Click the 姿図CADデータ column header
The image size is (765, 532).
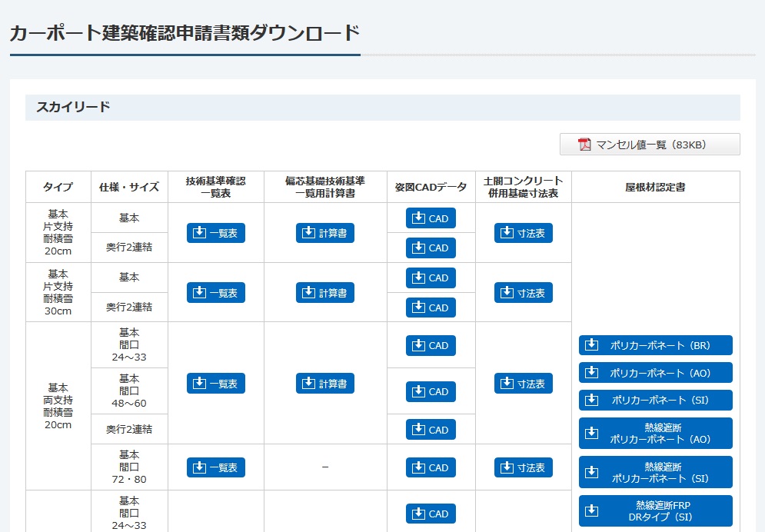click(431, 187)
